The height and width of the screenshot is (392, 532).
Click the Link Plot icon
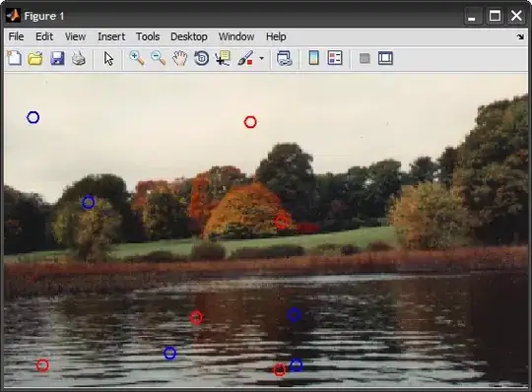pos(284,58)
